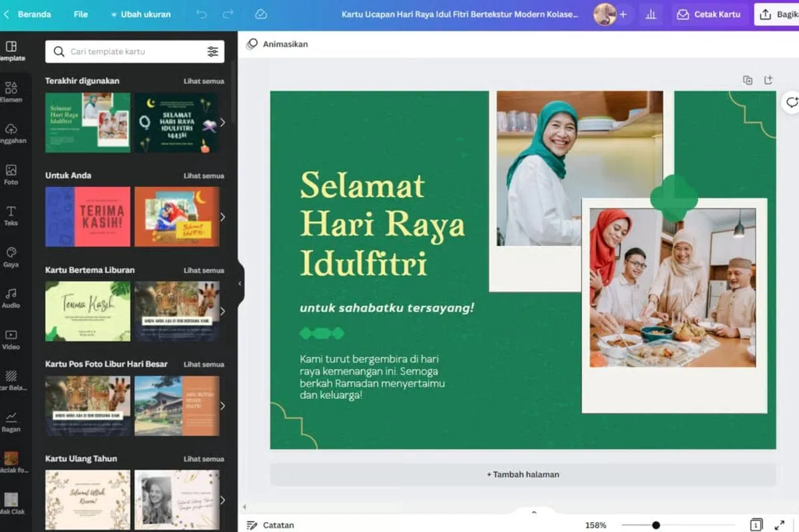Open the Video sidebar tab
This screenshot has height=532, width=799.
tap(11, 339)
